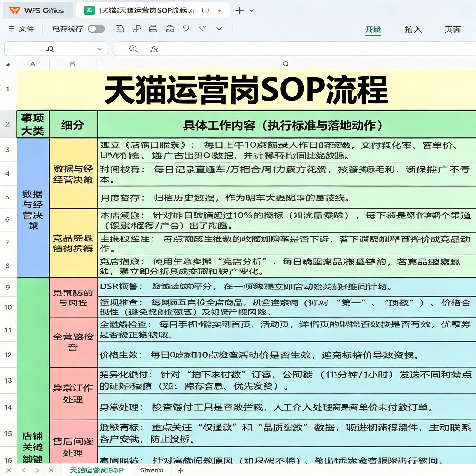Undo the last action
This screenshot has height=476, width=476.
pos(186,29)
